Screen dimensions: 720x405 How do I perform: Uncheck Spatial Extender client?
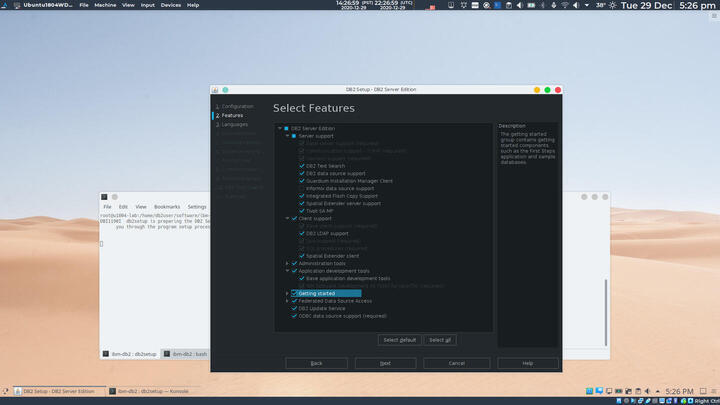point(302,256)
